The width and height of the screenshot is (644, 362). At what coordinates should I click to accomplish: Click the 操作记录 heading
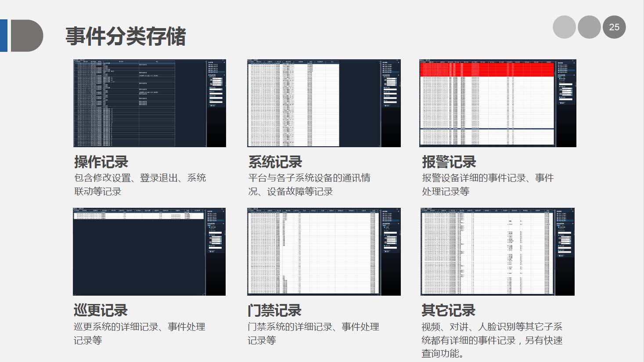click(101, 162)
